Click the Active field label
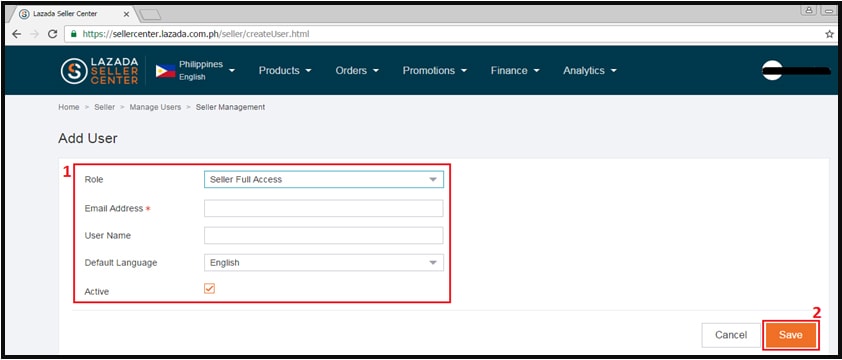Screen dimensions: 842x360 coord(97,291)
